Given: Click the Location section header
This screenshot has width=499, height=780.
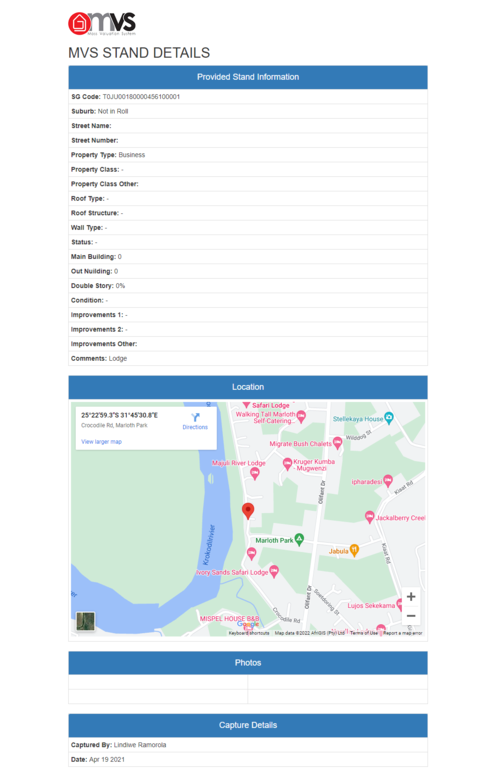Looking at the screenshot, I should coord(248,387).
